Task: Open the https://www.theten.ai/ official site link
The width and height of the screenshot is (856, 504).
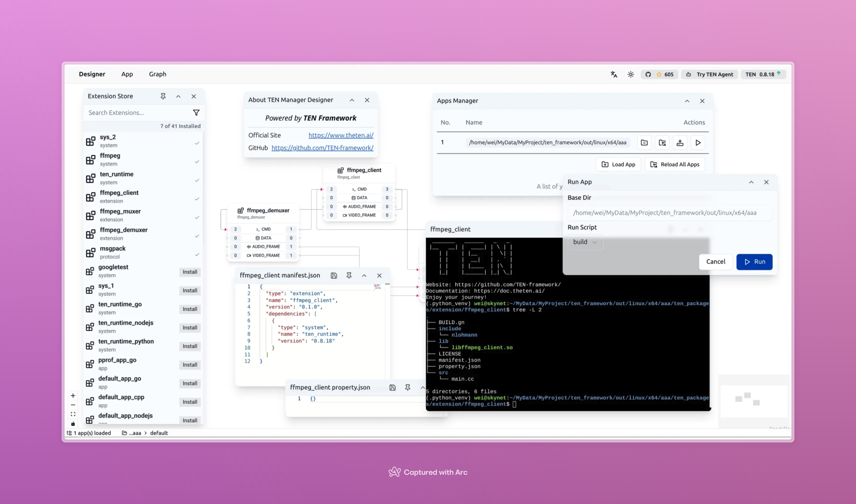Action: 341,135
